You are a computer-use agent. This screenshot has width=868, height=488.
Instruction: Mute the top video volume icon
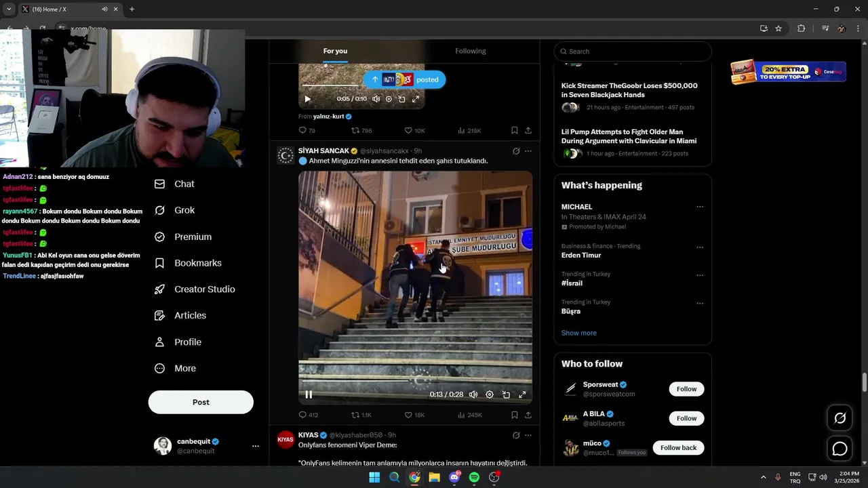(x=376, y=99)
